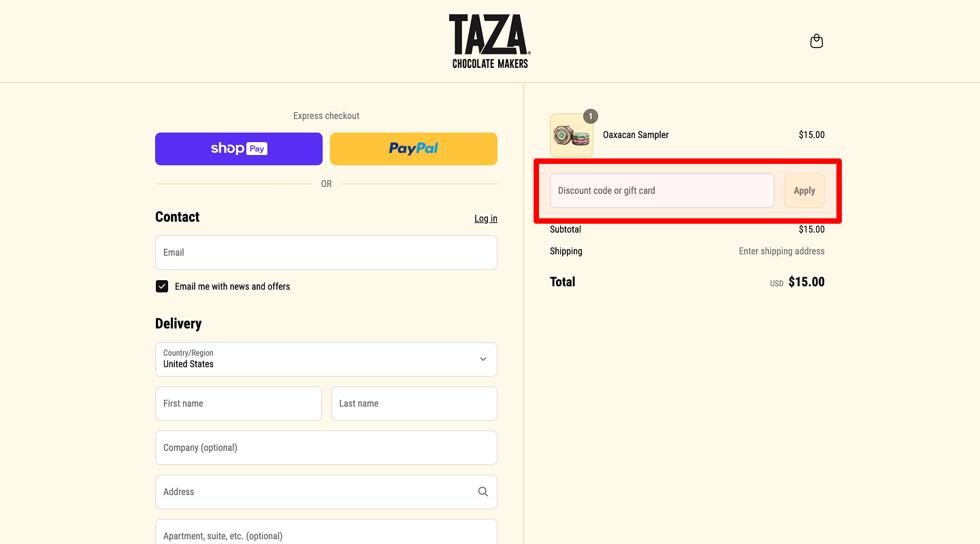980x544 pixels.
Task: Select the Company optional field
Action: click(x=326, y=447)
